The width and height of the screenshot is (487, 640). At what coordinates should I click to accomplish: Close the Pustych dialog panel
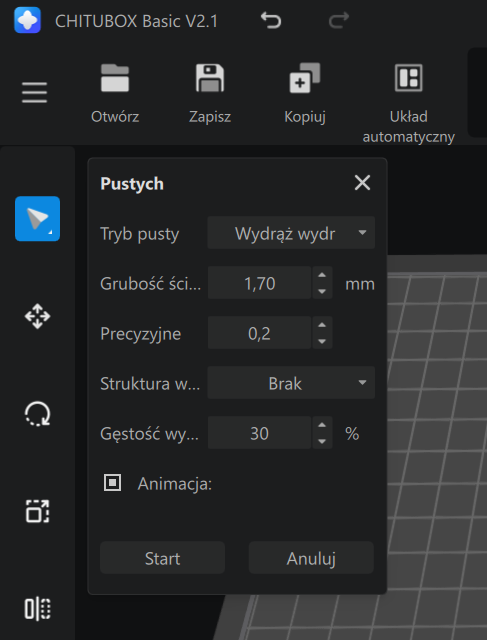(x=362, y=183)
